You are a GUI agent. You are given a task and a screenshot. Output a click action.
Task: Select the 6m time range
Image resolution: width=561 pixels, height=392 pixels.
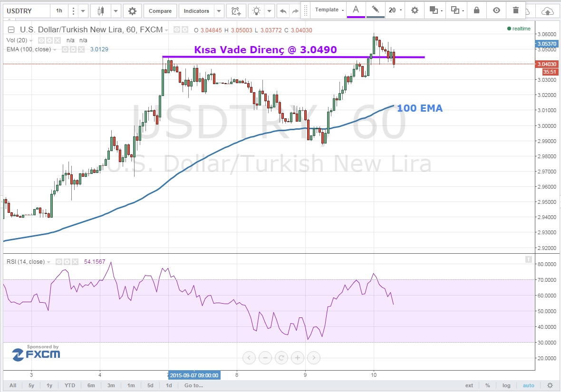click(91, 385)
